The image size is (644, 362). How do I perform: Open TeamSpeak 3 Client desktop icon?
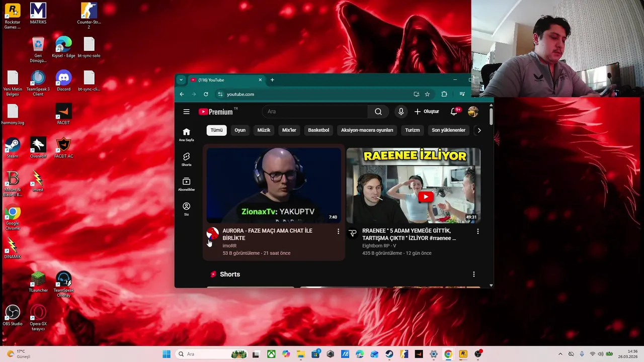point(38,83)
